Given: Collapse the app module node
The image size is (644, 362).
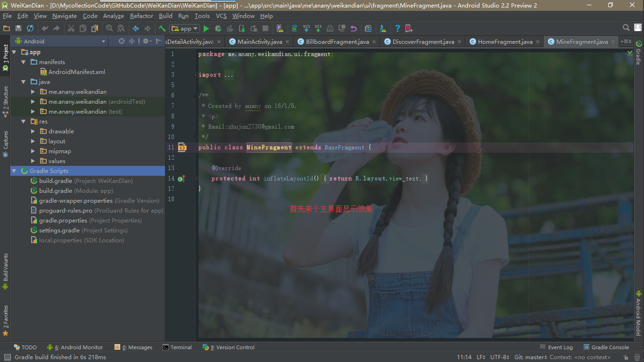Looking at the screenshot, I should pyautogui.click(x=14, y=52).
